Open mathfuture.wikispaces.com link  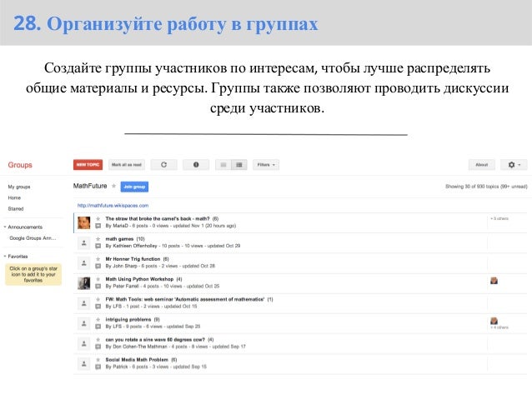click(x=113, y=206)
